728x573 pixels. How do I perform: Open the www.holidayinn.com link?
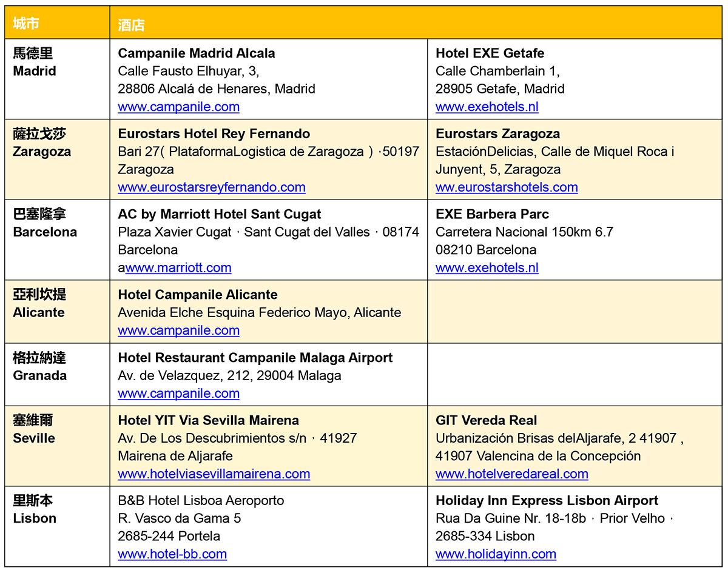tap(496, 554)
